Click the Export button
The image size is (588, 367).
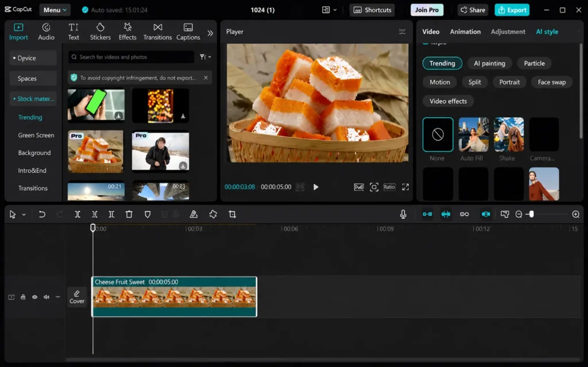[x=512, y=10]
